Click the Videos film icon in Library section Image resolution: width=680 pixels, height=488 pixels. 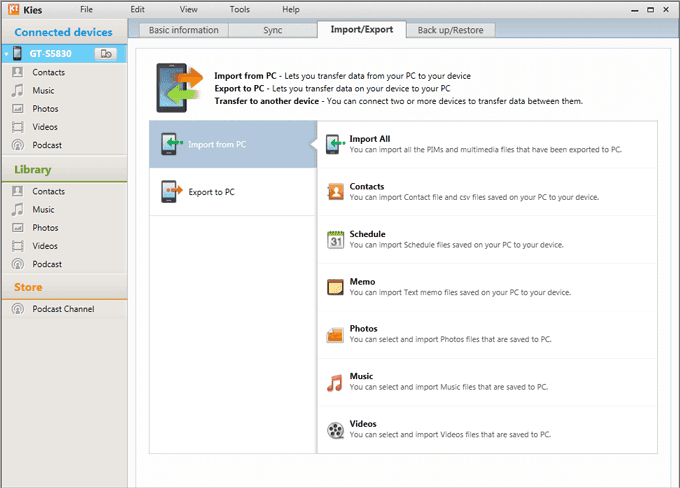tap(18, 246)
